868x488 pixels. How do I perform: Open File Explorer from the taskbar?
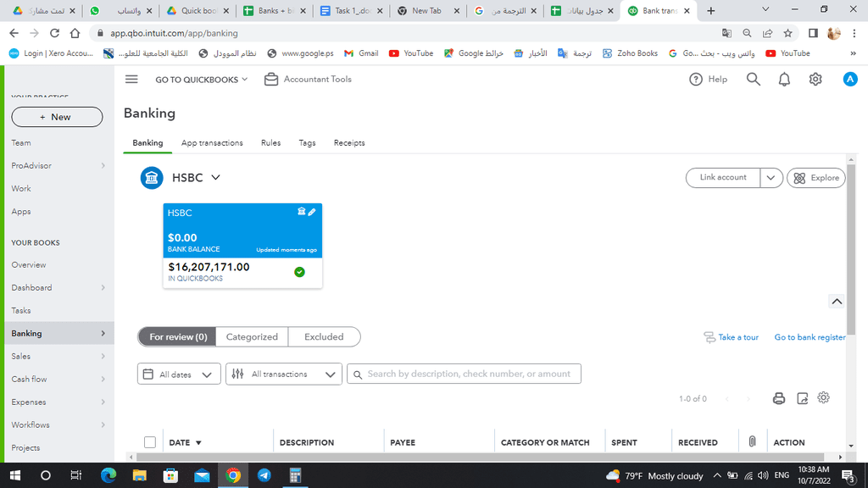pos(140,475)
